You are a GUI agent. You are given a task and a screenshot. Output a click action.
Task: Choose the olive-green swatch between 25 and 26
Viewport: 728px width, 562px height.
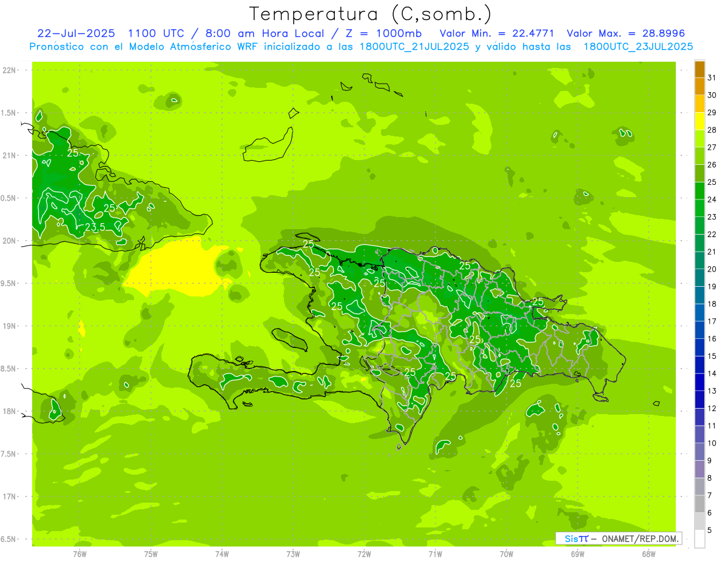point(699,173)
